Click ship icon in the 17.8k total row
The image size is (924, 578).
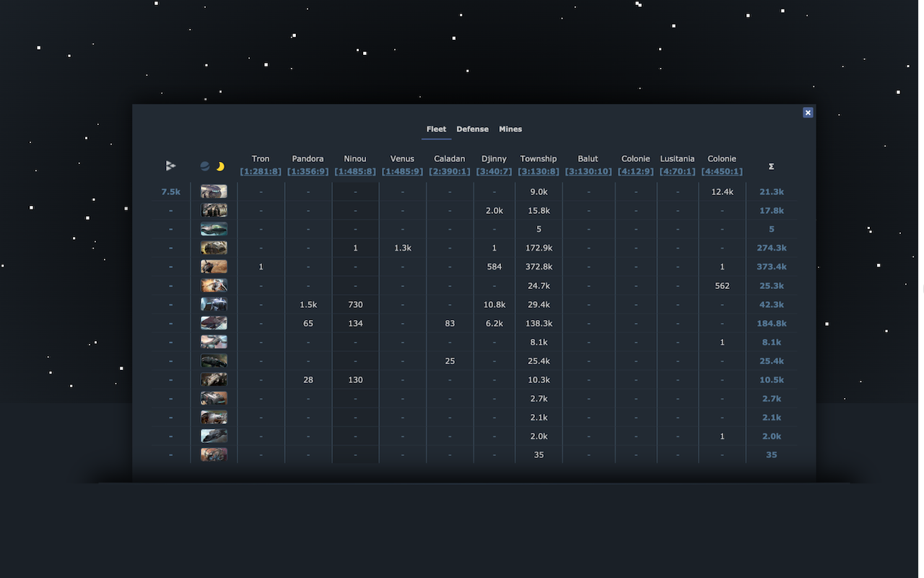click(214, 210)
